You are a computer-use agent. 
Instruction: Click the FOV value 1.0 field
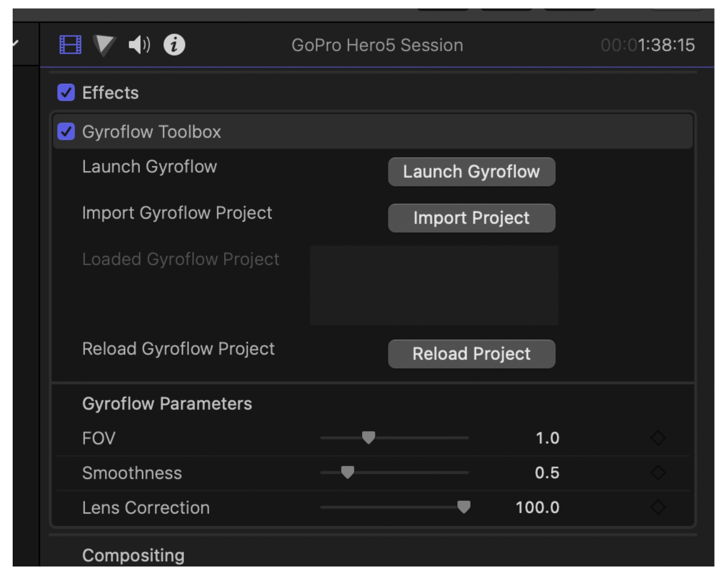547,438
